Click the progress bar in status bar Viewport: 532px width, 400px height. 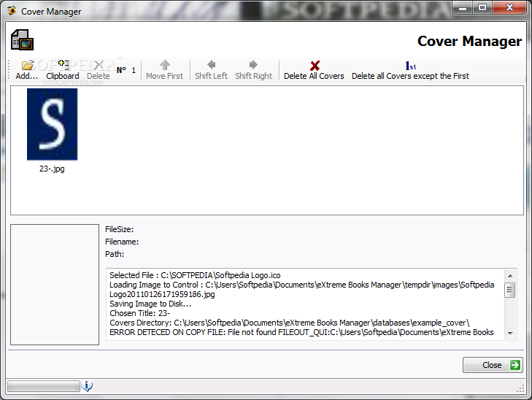44,386
